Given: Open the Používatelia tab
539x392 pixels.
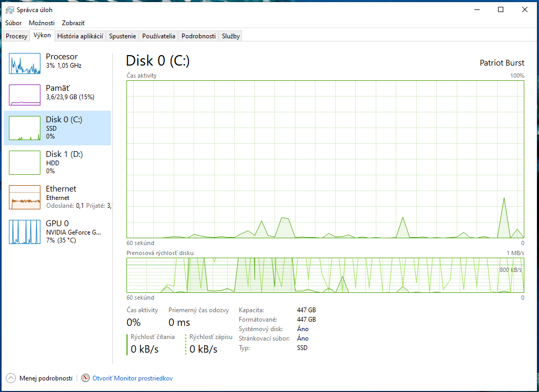Looking at the screenshot, I should point(158,36).
